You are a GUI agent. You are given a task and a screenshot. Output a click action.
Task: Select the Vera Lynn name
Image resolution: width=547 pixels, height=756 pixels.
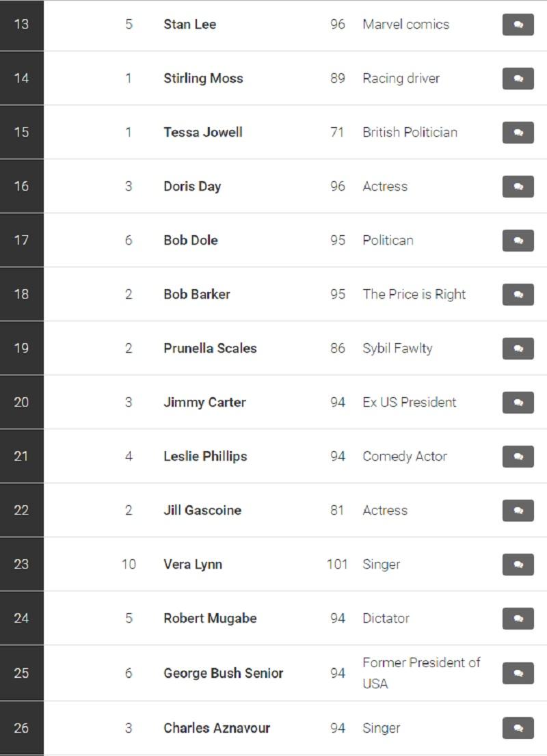pos(192,565)
